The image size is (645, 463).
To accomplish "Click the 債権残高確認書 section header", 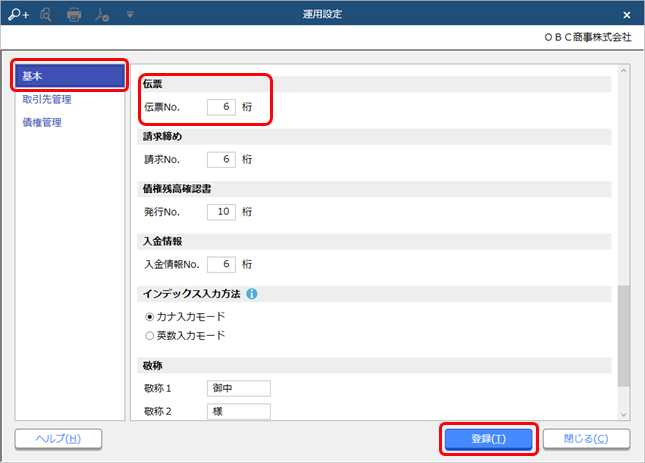I will click(374, 189).
